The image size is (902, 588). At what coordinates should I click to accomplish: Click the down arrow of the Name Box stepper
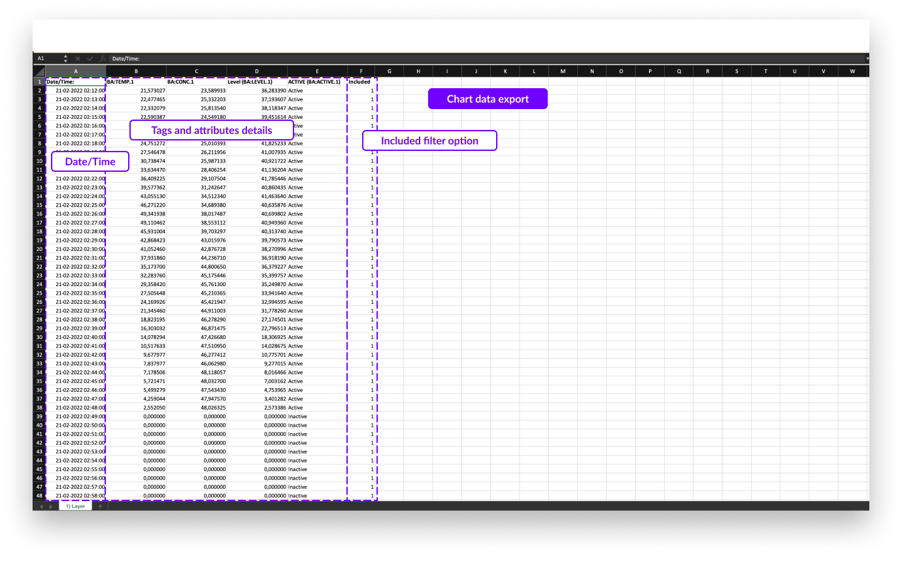[x=65, y=61]
